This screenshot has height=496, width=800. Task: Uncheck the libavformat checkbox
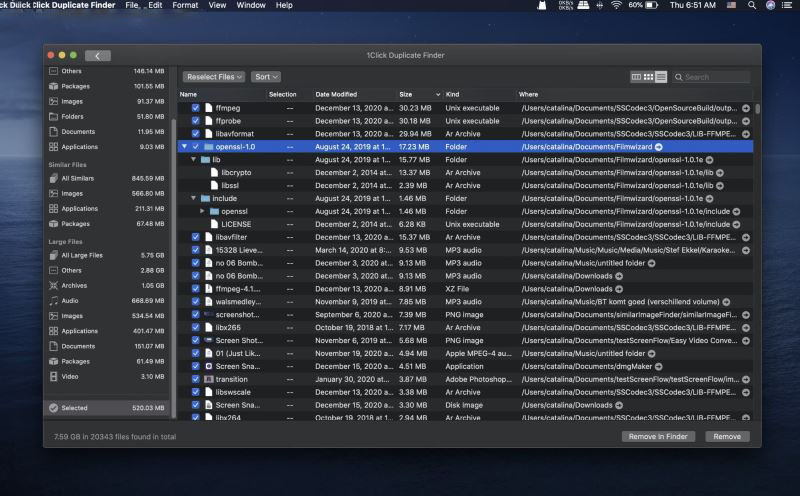[195, 134]
